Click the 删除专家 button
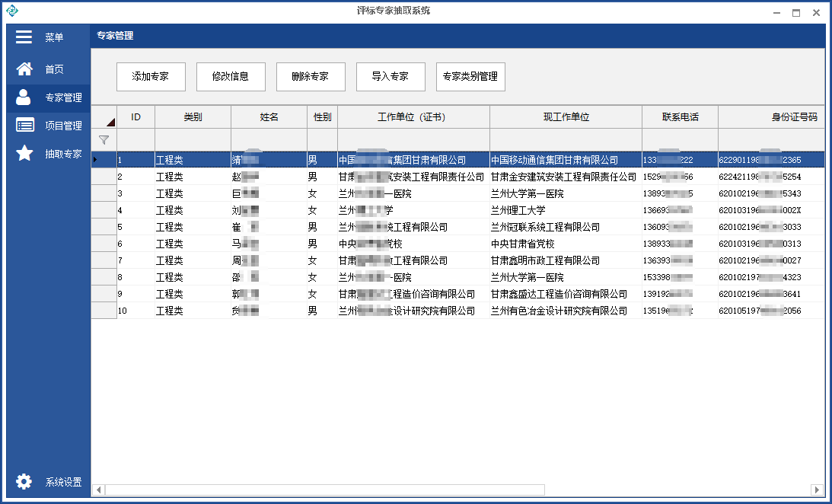The image size is (832, 504). click(311, 76)
